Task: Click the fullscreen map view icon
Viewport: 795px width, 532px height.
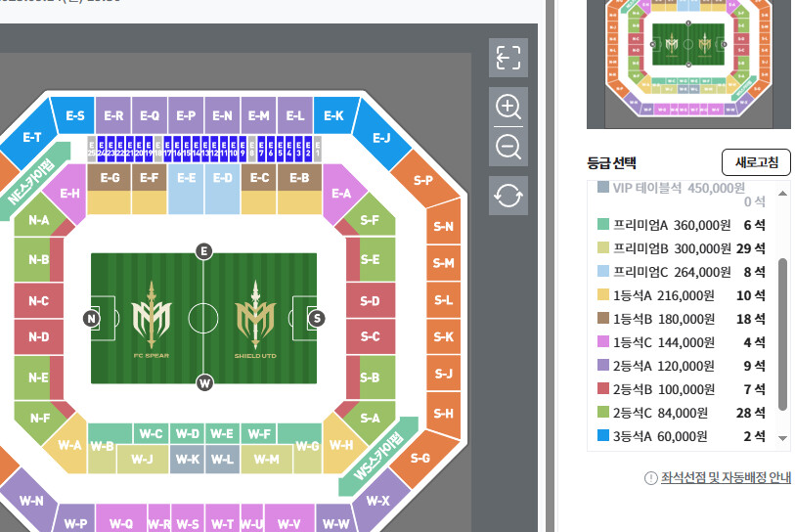Action: click(x=508, y=58)
